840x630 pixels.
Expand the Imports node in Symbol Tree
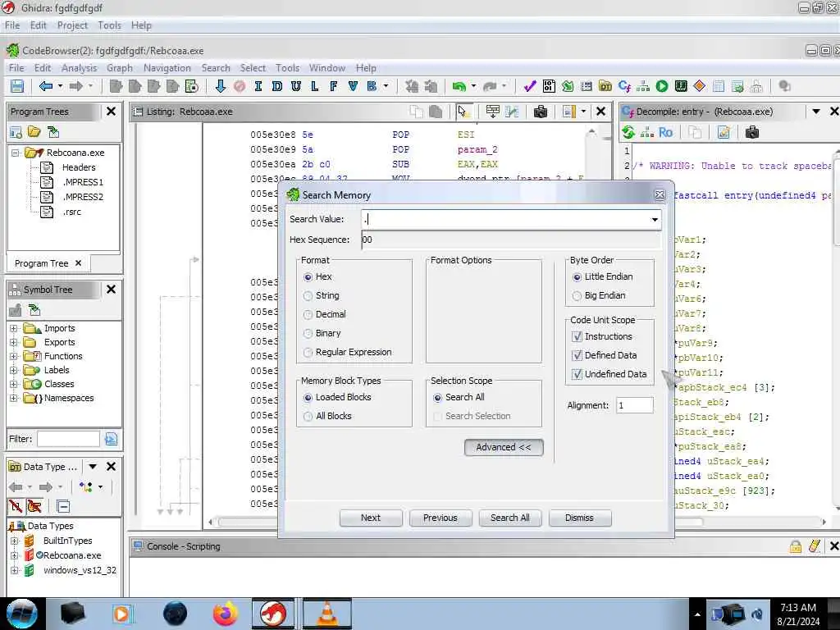point(14,328)
